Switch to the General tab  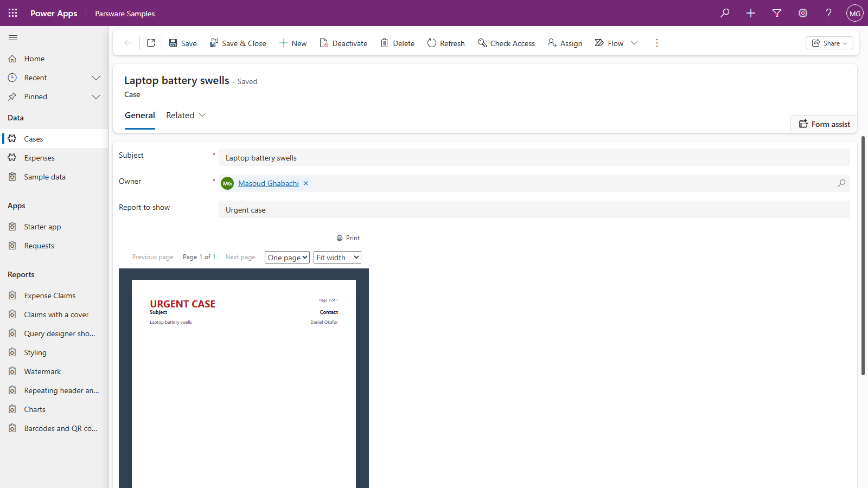(140, 115)
